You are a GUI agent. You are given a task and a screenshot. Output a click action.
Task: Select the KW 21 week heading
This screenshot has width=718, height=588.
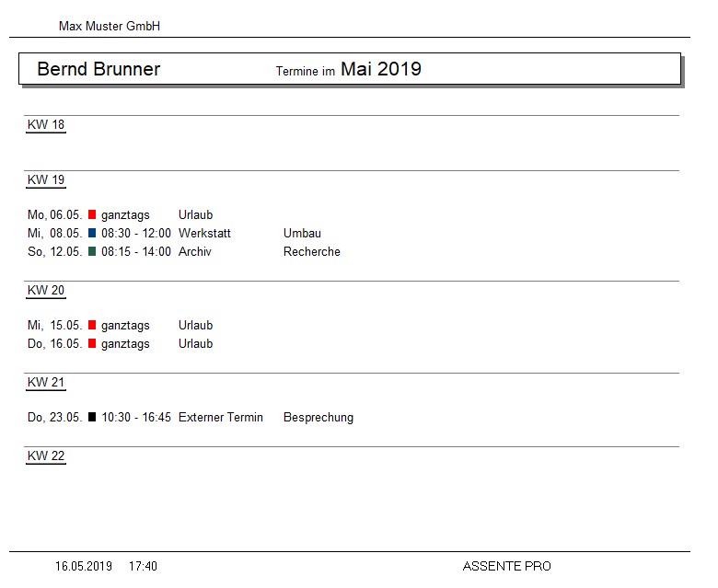(46, 382)
